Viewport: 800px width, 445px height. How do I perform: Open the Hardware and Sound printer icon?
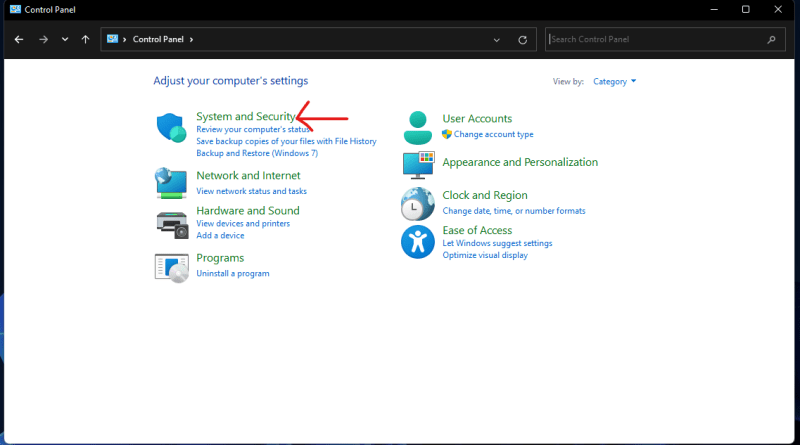(x=172, y=225)
